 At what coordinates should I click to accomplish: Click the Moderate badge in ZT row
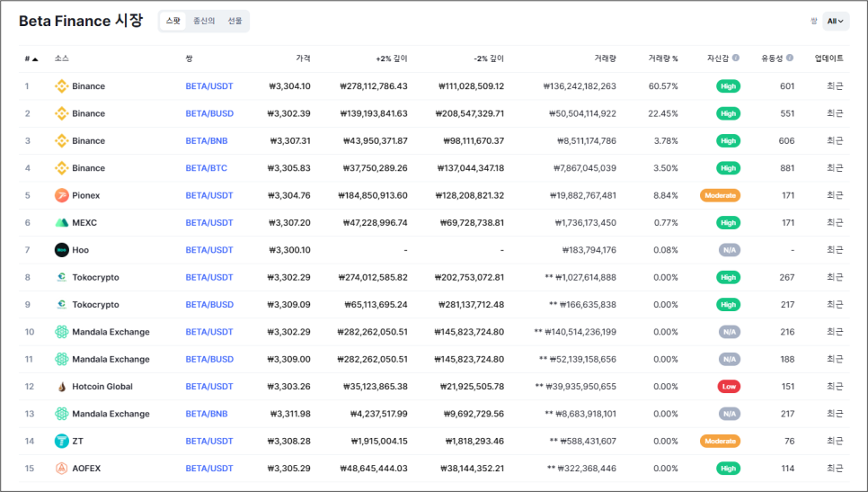(x=720, y=441)
